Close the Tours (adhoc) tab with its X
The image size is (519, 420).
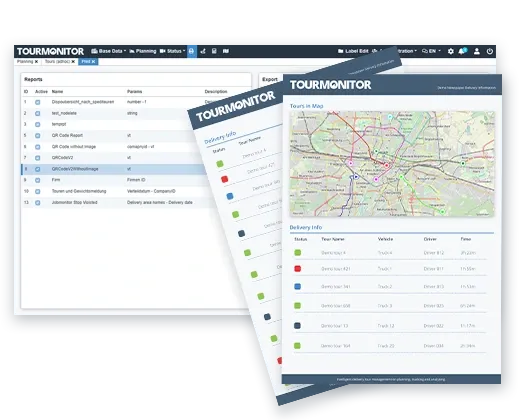tap(73, 62)
